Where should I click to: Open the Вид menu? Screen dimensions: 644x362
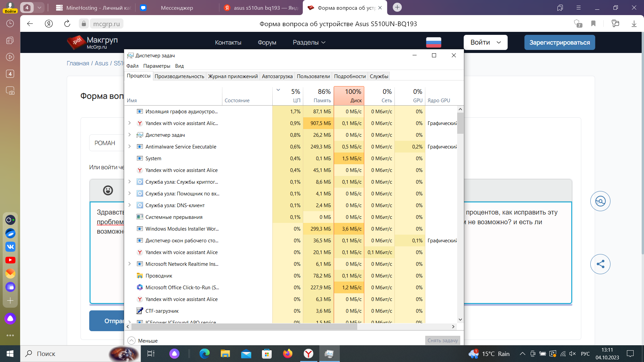(179, 66)
